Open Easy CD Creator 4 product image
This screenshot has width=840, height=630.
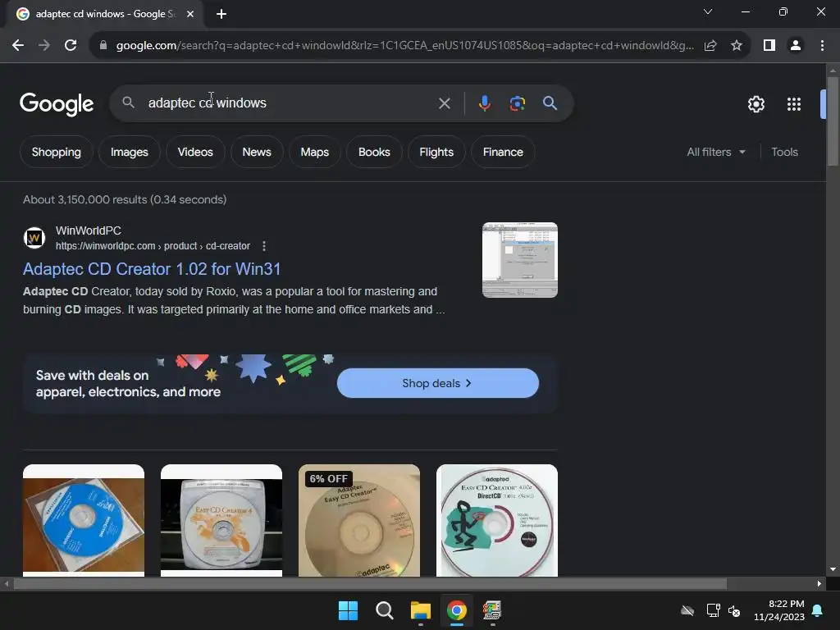(221, 520)
